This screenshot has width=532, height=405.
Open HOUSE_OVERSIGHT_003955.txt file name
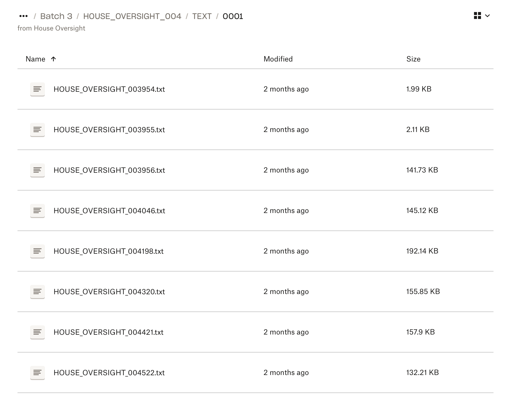click(109, 130)
